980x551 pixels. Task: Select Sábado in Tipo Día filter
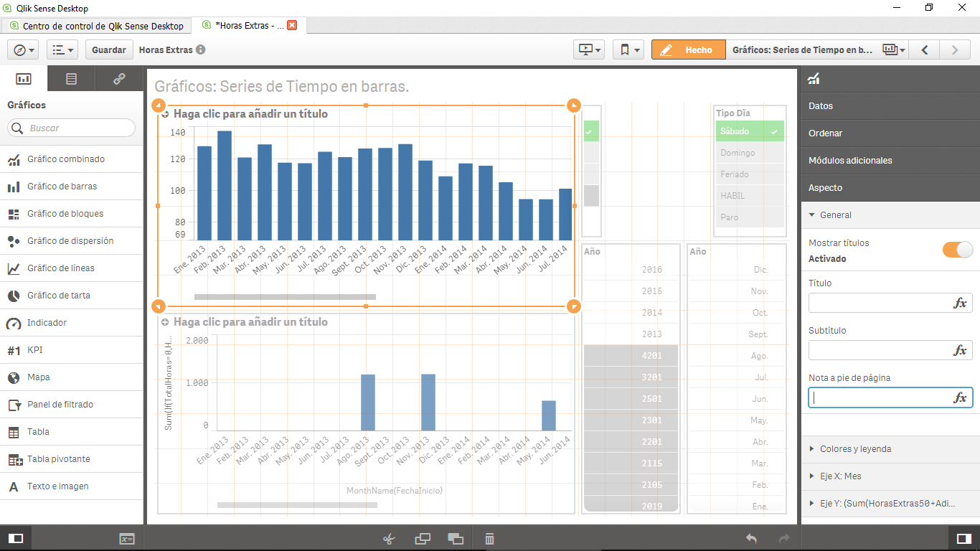pos(750,131)
